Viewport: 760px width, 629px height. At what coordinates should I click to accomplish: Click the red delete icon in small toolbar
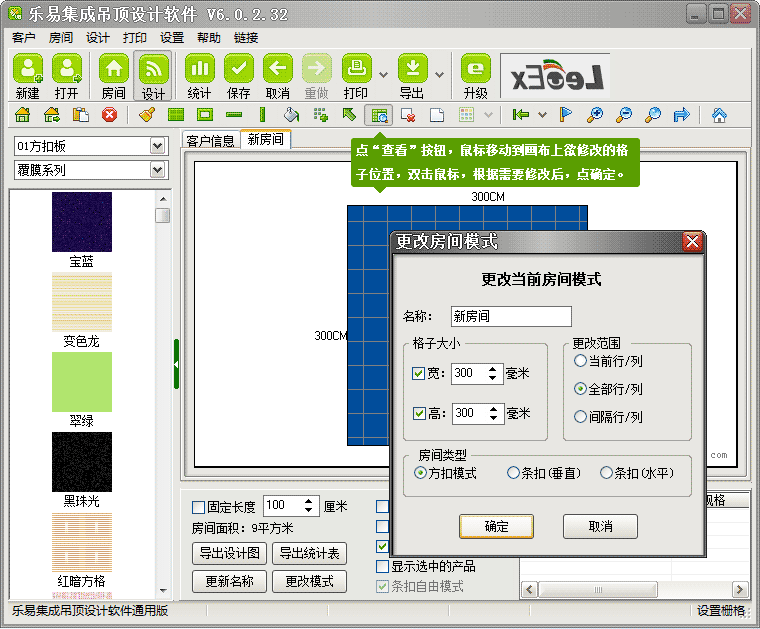(109, 115)
